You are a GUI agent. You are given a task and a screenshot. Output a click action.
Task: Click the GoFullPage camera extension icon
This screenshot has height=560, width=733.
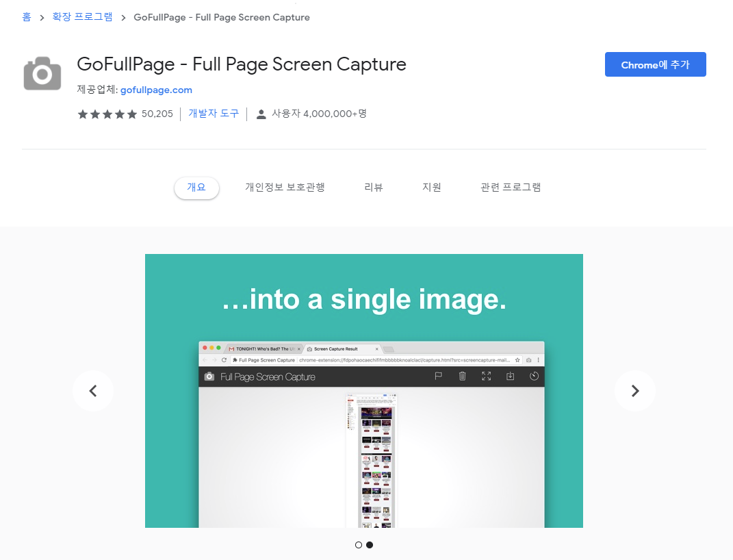pyautogui.click(x=42, y=73)
